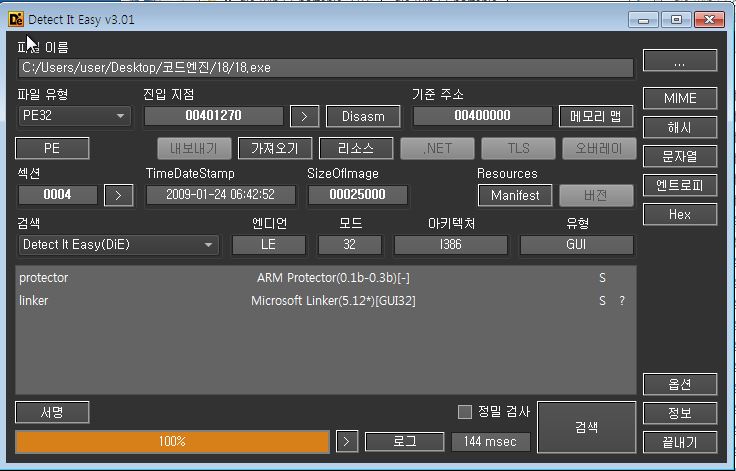Image resolution: width=736 pixels, height=471 pixels.
Task: Select Microsoft Linker(5.12*)[GUI32] result row
Action: pyautogui.click(x=325, y=301)
